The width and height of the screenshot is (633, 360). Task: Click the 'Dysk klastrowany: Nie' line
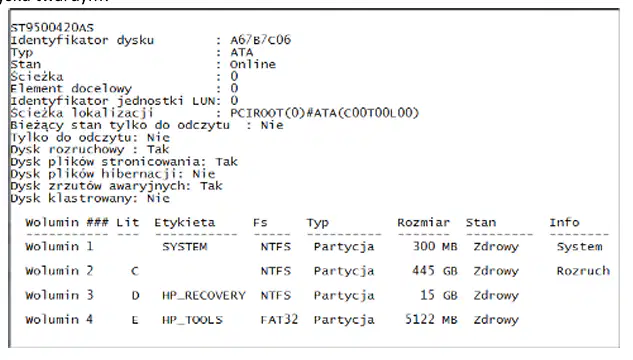[x=90, y=199]
